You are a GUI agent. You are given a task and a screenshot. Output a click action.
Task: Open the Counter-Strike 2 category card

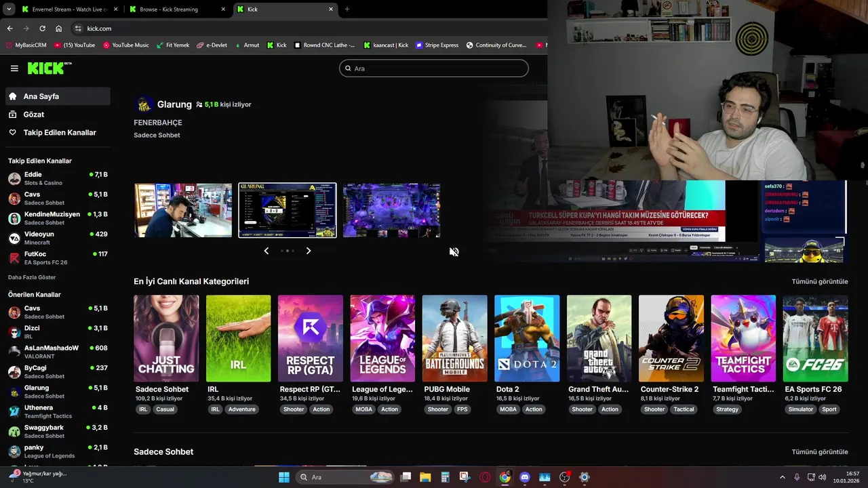coord(671,338)
